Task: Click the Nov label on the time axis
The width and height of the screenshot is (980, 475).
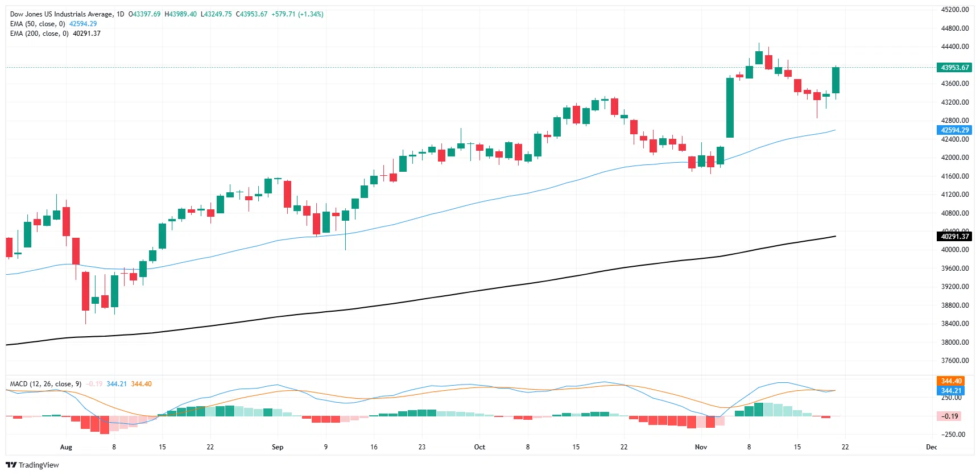Action: point(701,447)
